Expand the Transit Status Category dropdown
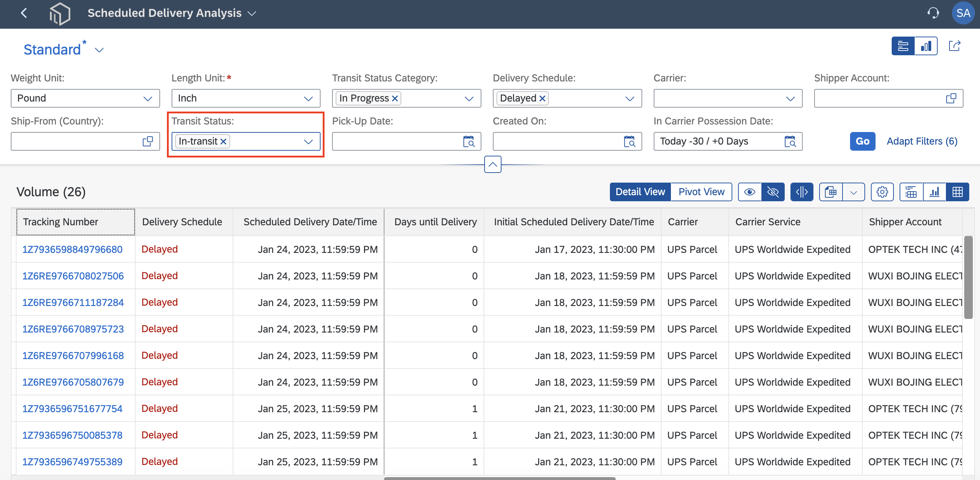 click(x=469, y=99)
